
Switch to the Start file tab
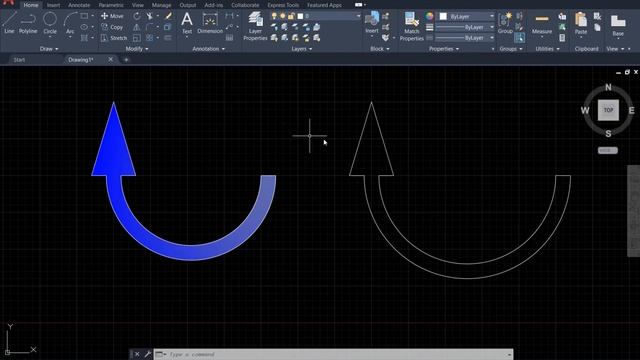(19, 60)
